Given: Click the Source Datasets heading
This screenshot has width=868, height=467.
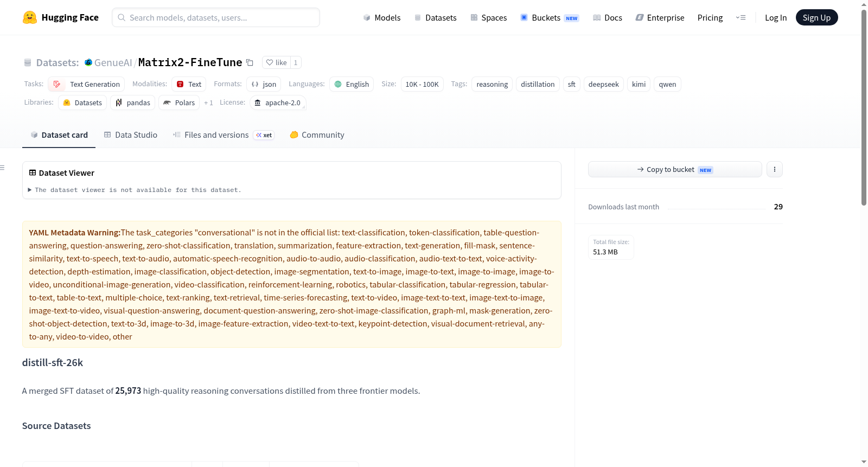Looking at the screenshot, I should (56, 426).
